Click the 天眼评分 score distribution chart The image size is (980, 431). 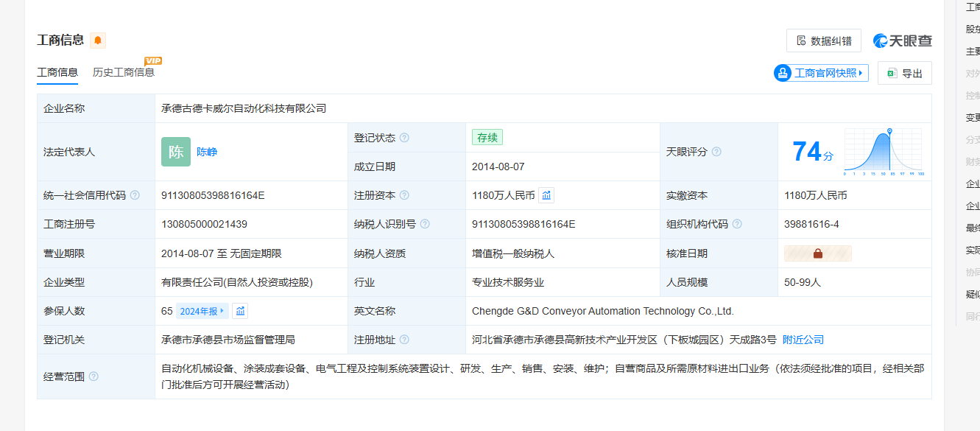[x=883, y=152]
